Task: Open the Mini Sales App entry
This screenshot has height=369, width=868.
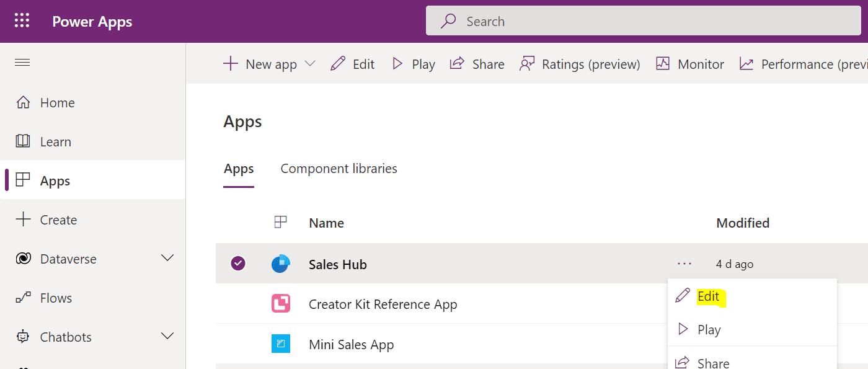Action: coord(352,344)
